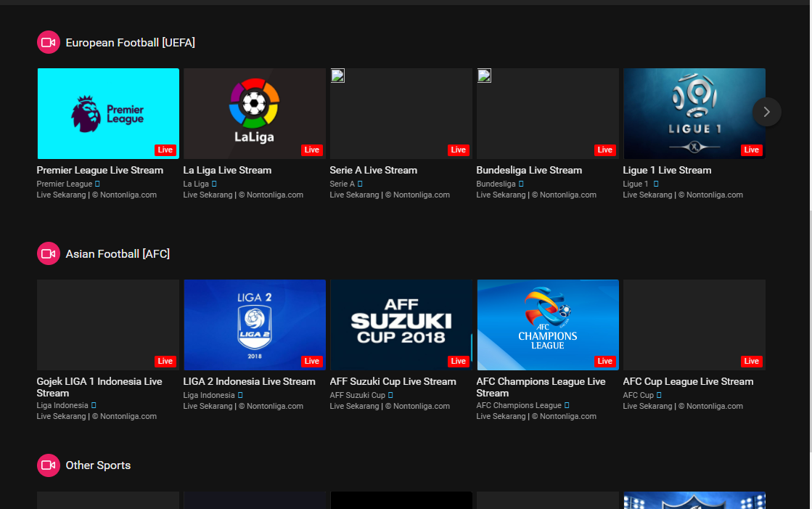Viewport: 812px width, 509px height.
Task: Open Bundesliga Live Stream title link
Action: click(529, 170)
